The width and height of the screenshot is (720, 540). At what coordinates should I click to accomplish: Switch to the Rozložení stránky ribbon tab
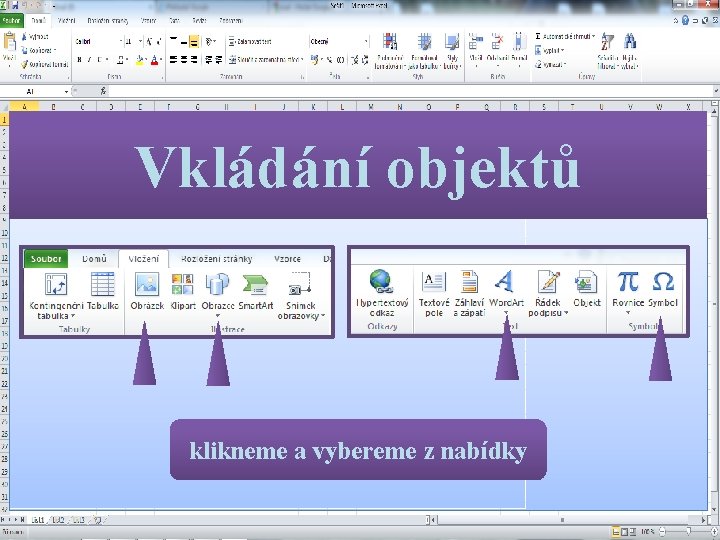[x=108, y=21]
